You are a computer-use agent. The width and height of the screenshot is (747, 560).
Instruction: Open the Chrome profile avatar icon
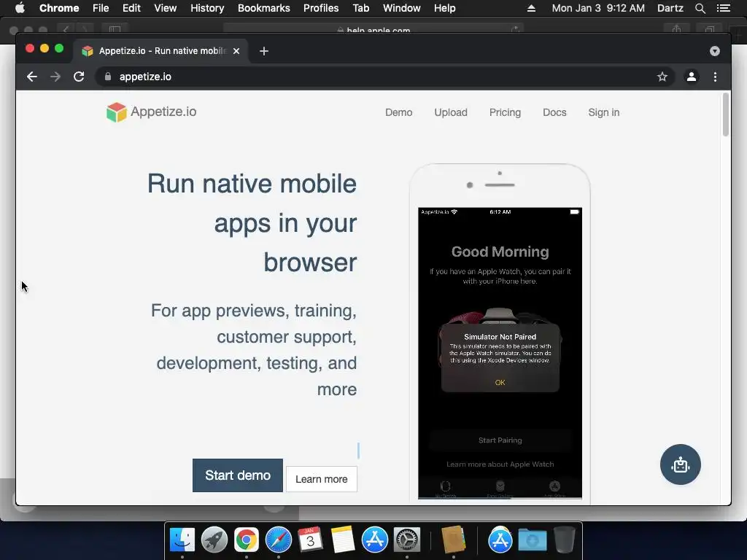point(692,77)
